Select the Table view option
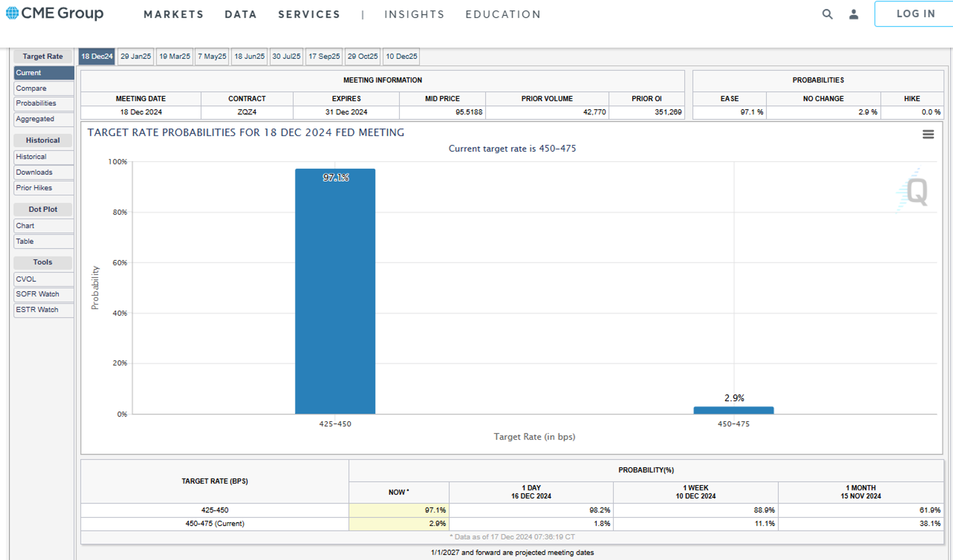 click(24, 241)
